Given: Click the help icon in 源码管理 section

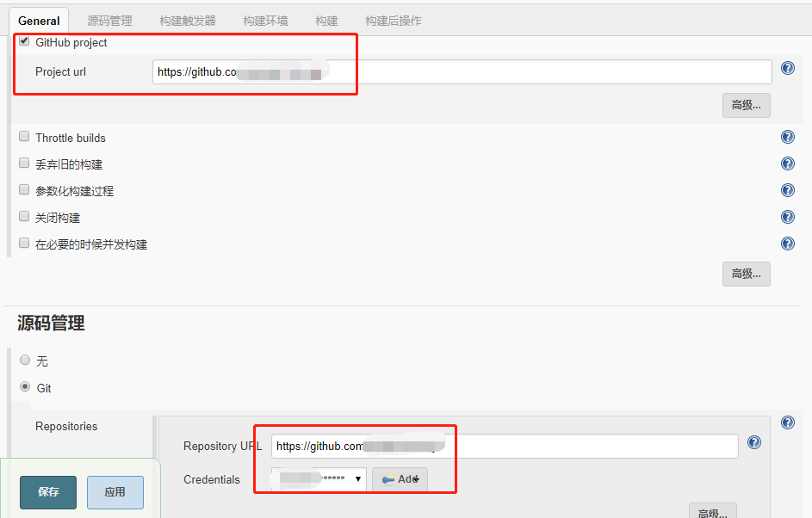Looking at the screenshot, I should pos(788,422).
